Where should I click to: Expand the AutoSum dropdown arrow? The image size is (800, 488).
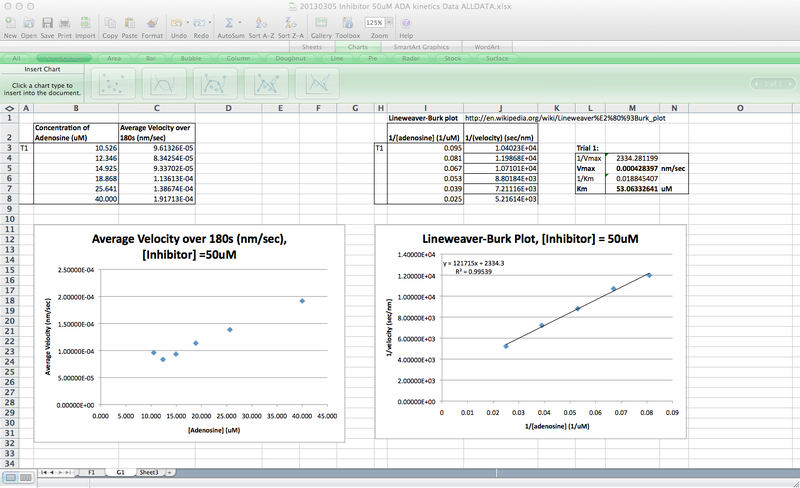coord(242,21)
